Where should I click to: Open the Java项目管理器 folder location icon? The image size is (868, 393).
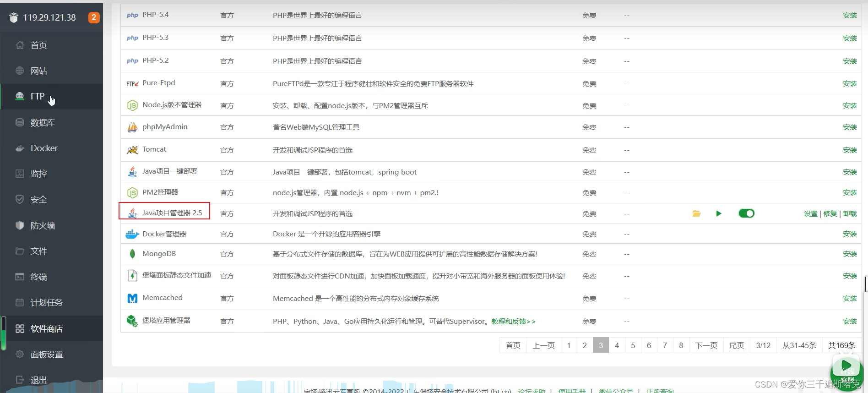point(696,213)
